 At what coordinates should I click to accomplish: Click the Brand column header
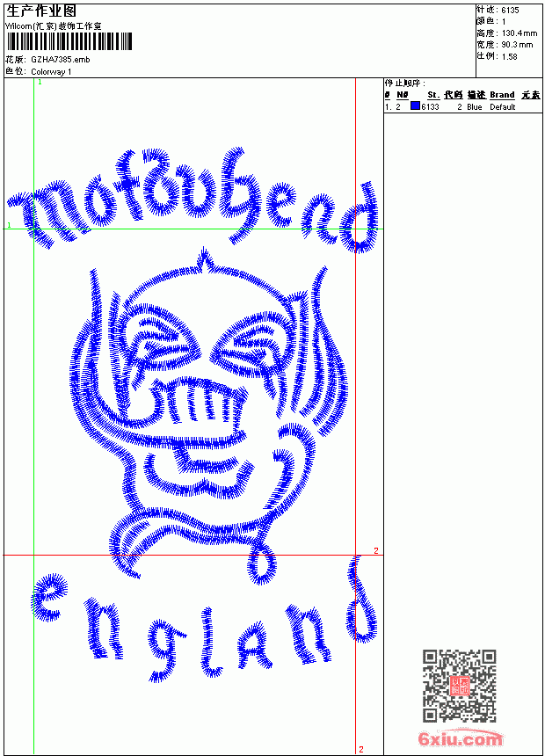click(x=502, y=95)
